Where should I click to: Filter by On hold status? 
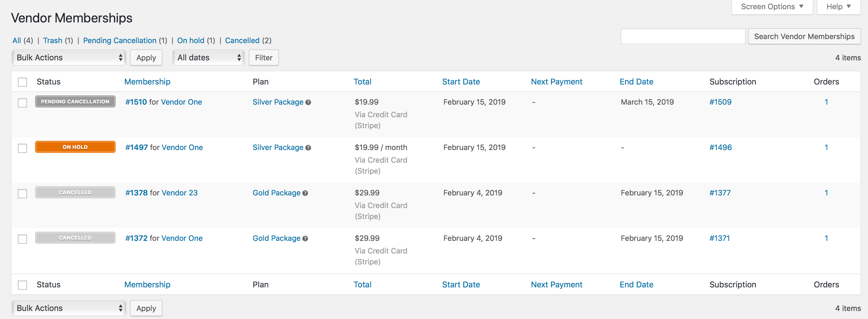click(191, 41)
